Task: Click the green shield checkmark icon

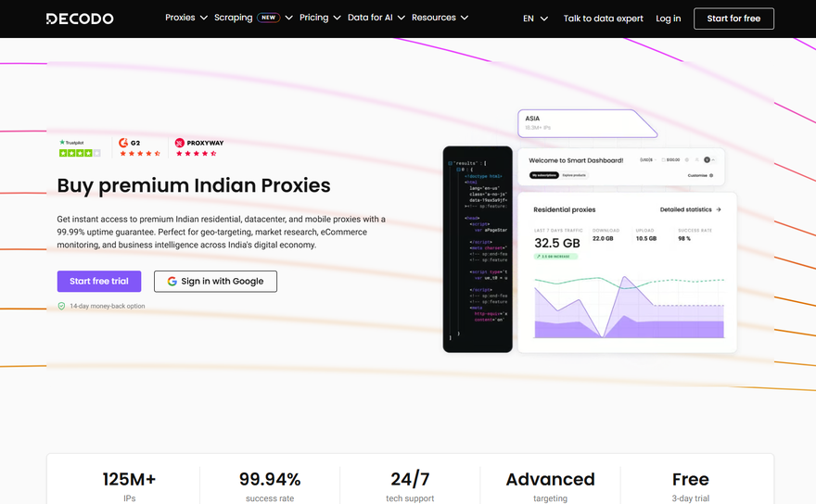Action: (x=61, y=307)
